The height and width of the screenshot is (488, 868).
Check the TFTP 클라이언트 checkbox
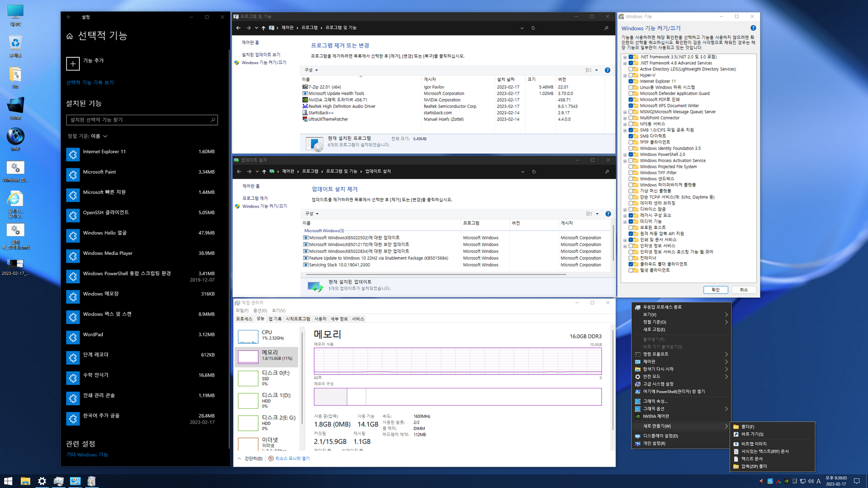pos(631,142)
